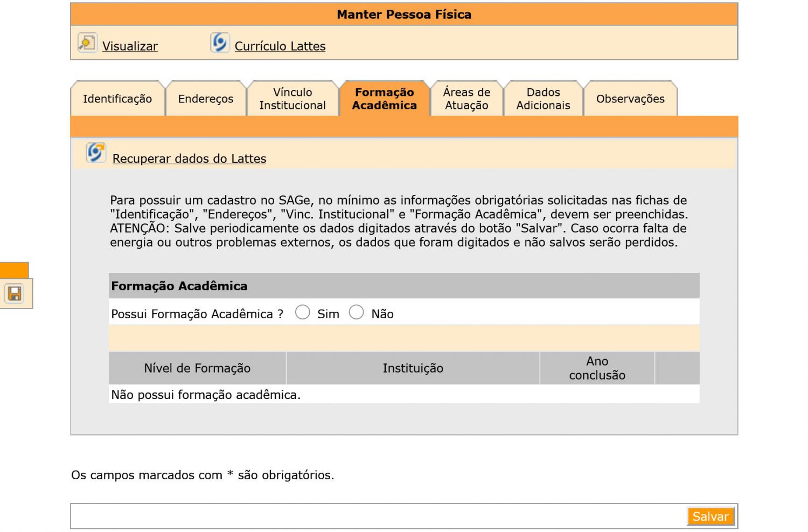Select the Sim radio button
808x532 pixels.
pyautogui.click(x=303, y=312)
